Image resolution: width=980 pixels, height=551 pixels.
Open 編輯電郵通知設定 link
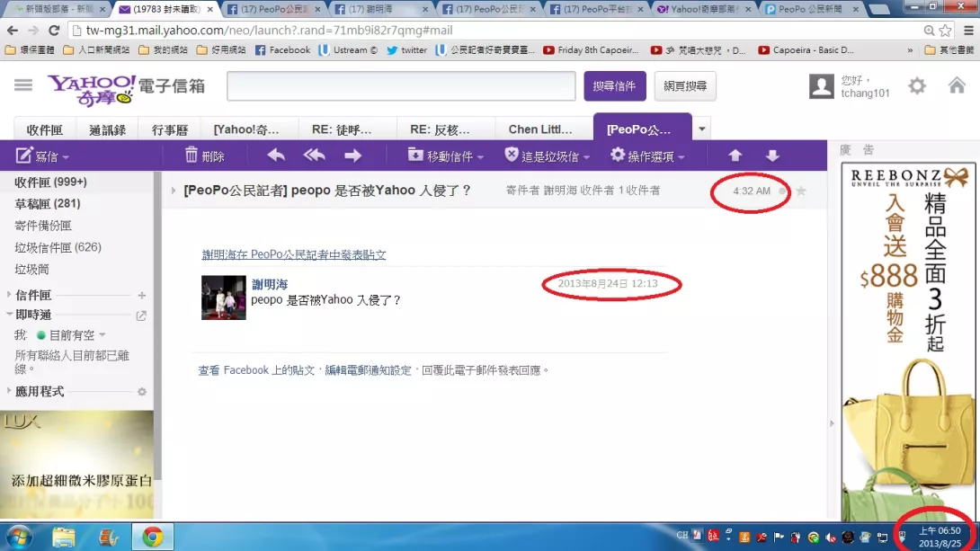click(x=368, y=370)
